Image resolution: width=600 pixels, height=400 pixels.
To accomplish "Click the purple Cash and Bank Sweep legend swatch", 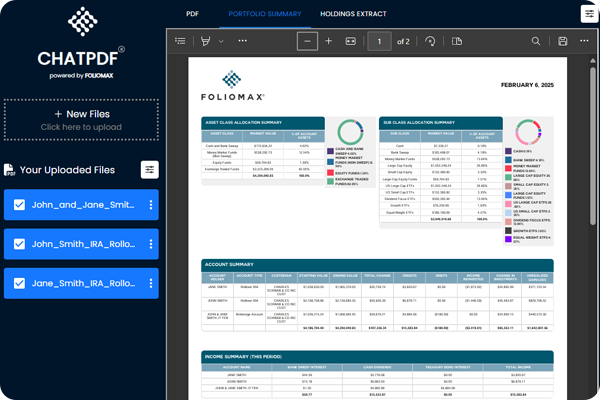I will click(330, 151).
